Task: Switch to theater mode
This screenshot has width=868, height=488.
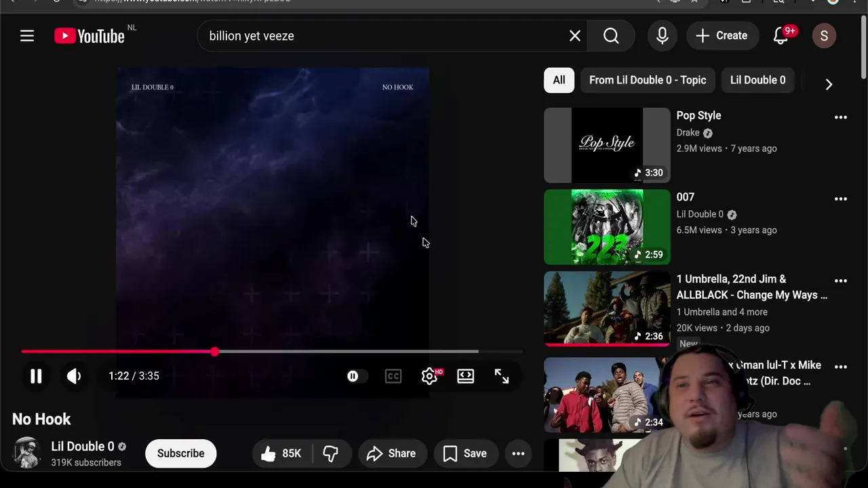Action: click(466, 376)
